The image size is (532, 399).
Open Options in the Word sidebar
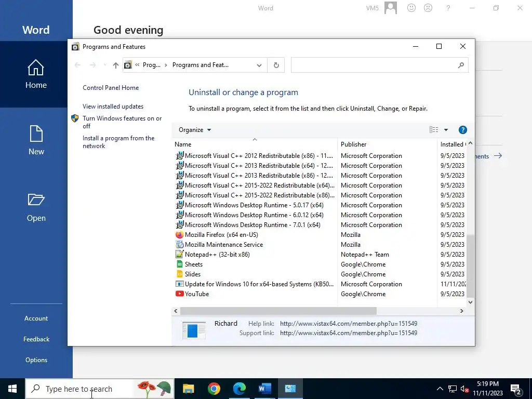coord(36,360)
